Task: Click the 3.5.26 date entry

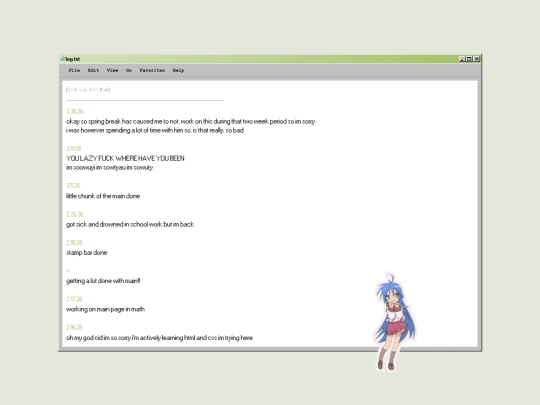Action: coord(73,186)
